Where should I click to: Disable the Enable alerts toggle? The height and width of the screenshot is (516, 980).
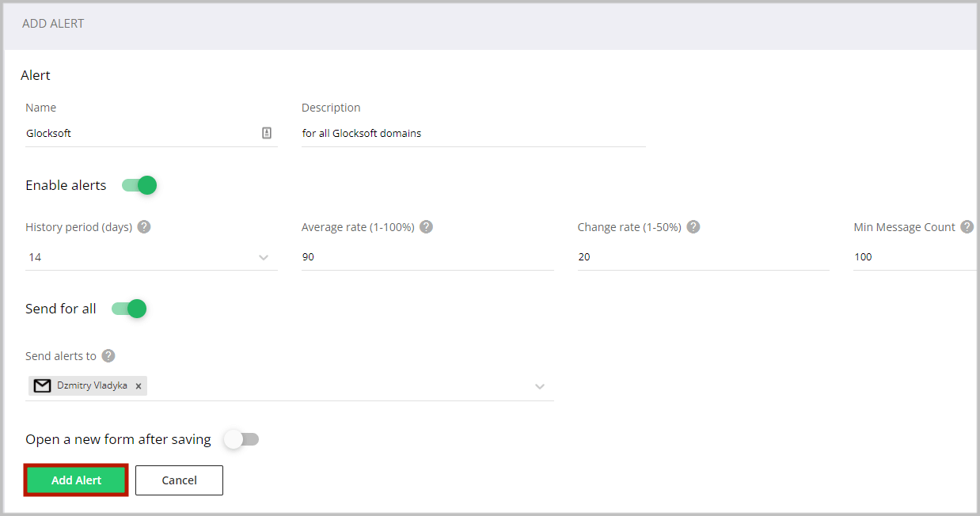click(x=139, y=185)
